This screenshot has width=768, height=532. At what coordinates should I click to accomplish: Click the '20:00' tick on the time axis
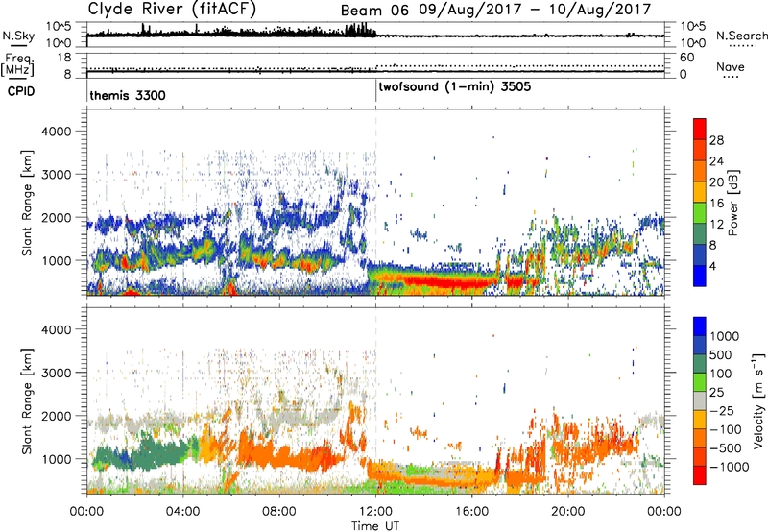pos(568,512)
